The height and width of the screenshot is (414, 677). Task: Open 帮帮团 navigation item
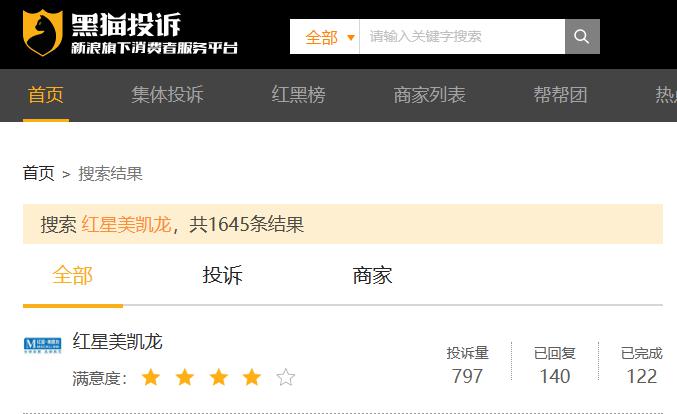click(x=560, y=95)
